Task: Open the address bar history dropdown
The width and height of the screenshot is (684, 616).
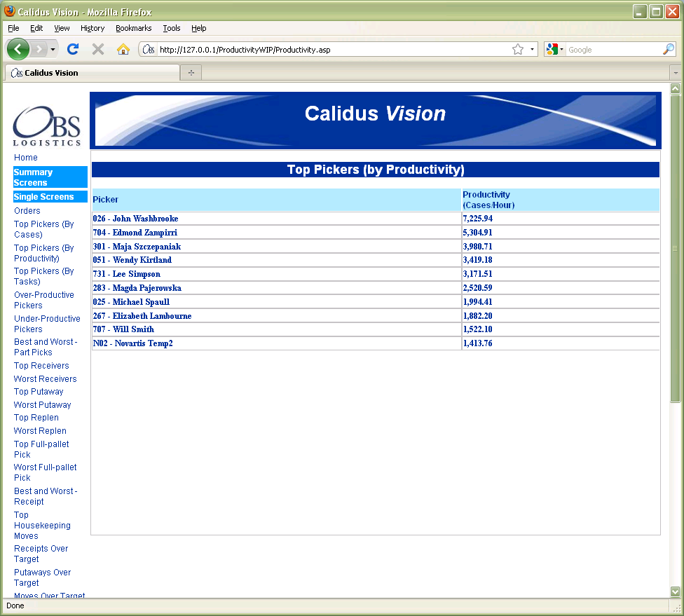Action: coord(532,49)
